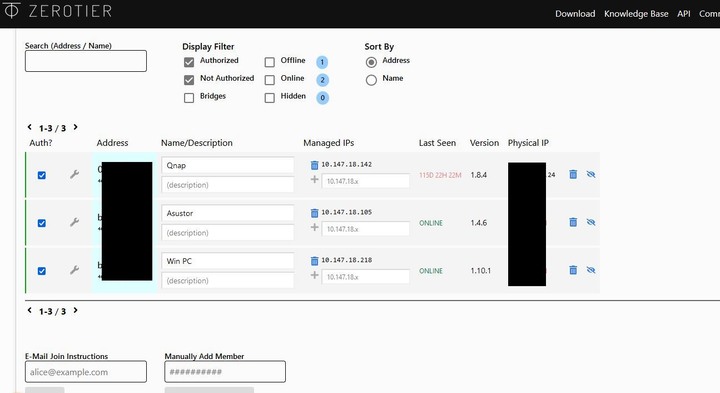Click the ZeroTier logo
Image resolution: width=720 pixels, height=393 pixels.
coord(58,11)
